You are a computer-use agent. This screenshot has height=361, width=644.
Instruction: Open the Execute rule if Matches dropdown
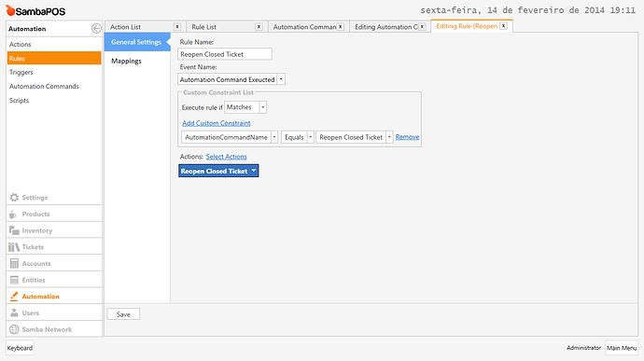click(263, 107)
